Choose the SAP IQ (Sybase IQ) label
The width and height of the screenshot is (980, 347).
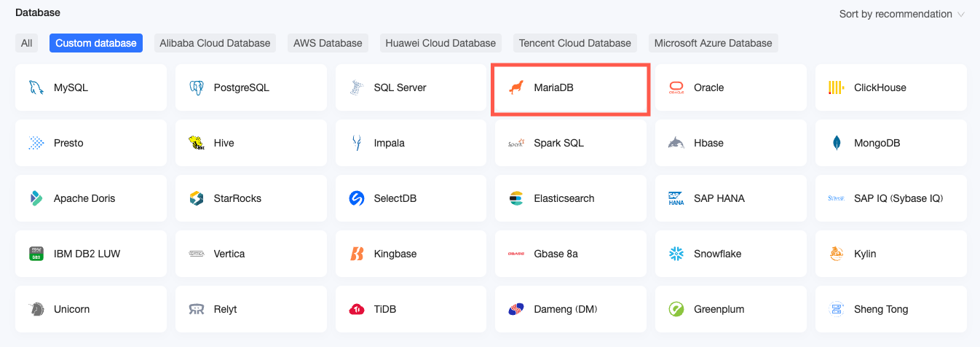click(x=898, y=198)
